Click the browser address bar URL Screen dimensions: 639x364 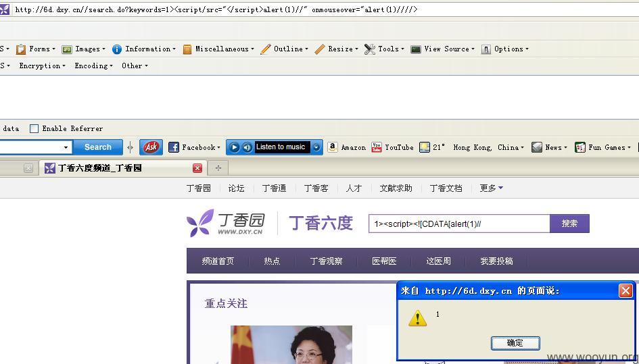[x=216, y=9]
